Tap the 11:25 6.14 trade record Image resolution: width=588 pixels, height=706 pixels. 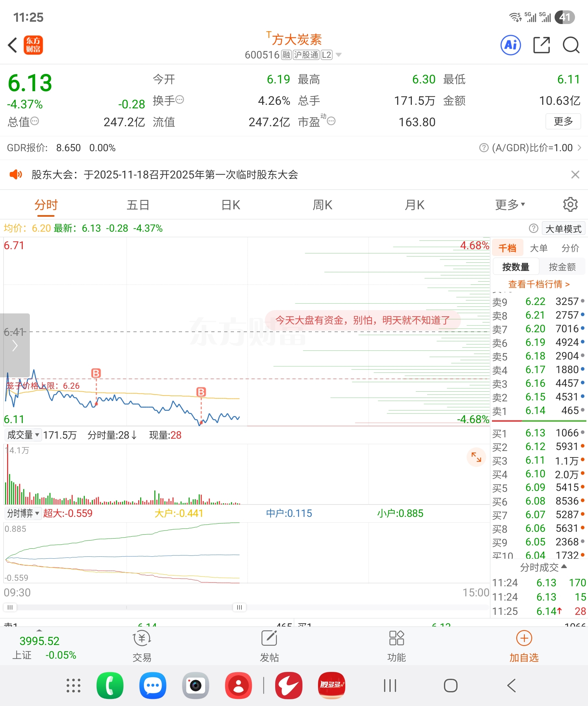pyautogui.click(x=539, y=611)
